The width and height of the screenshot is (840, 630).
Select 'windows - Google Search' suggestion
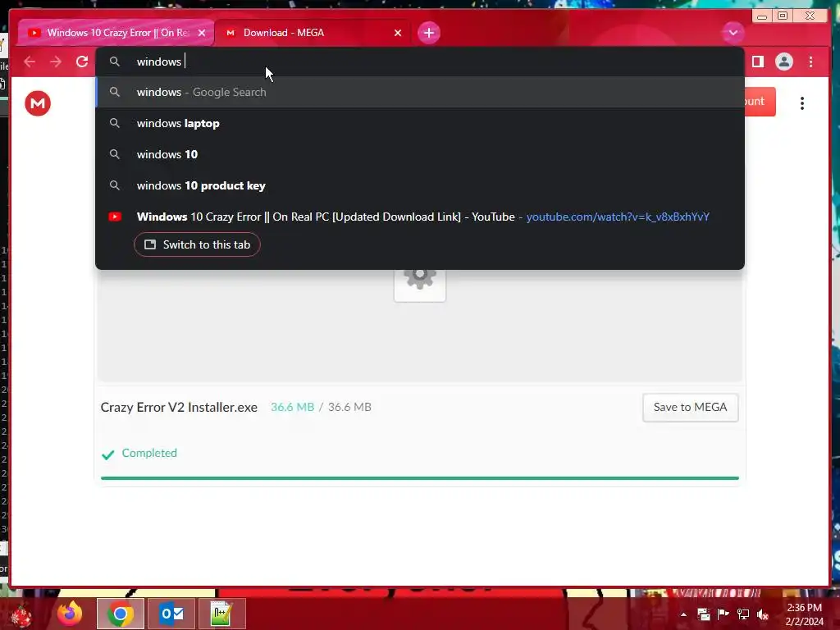point(420,92)
